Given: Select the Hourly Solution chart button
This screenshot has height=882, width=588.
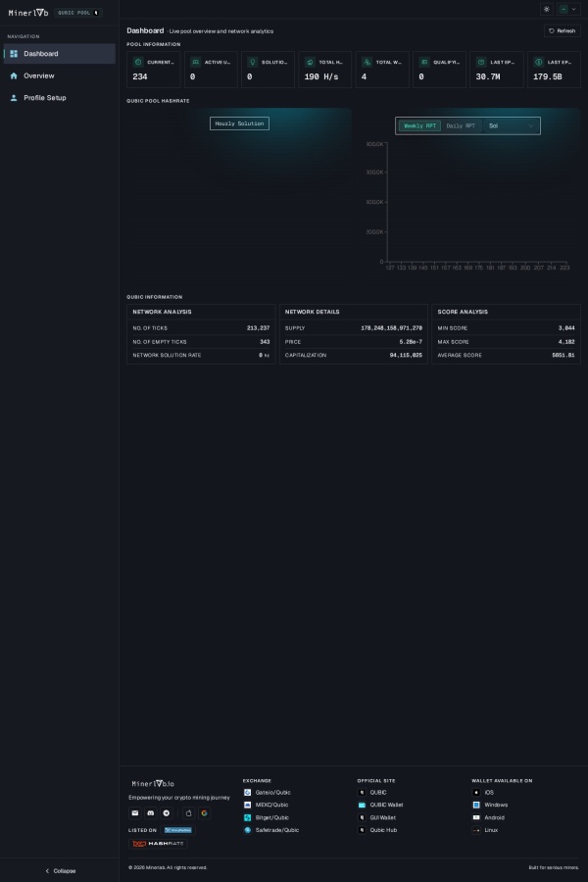Looking at the screenshot, I should tap(239, 123).
